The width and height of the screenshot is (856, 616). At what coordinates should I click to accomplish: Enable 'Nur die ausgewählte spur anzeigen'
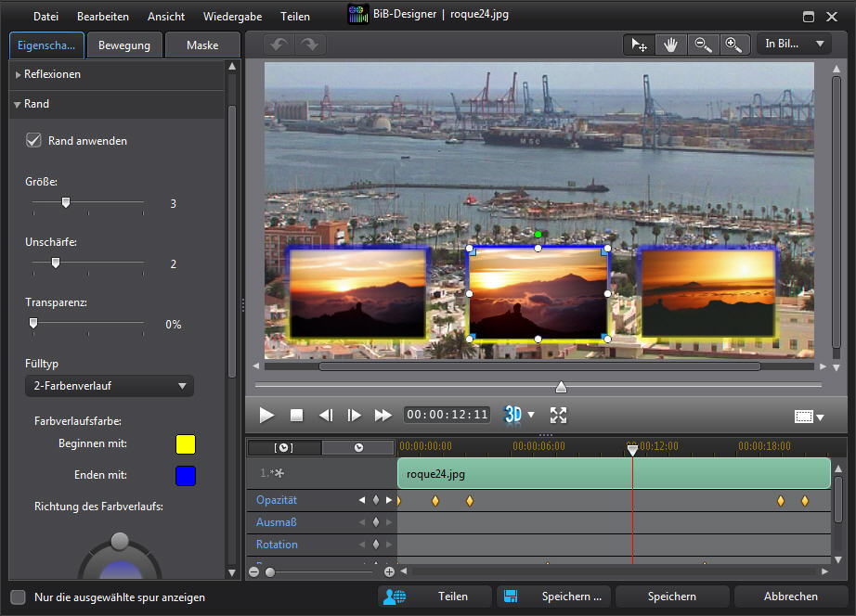click(x=18, y=597)
